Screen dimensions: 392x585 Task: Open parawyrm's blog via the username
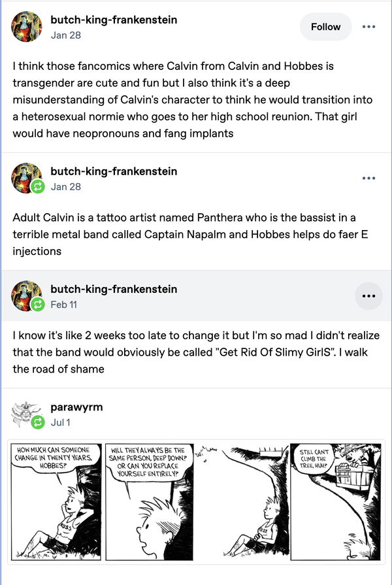pos(76,407)
